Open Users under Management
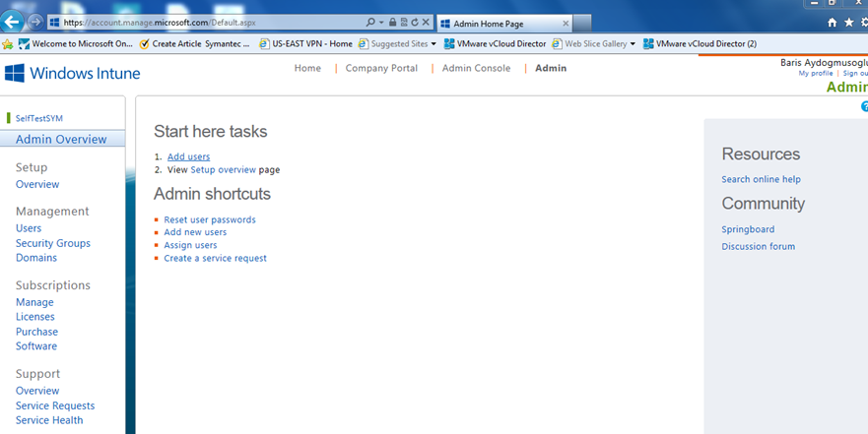 click(29, 227)
